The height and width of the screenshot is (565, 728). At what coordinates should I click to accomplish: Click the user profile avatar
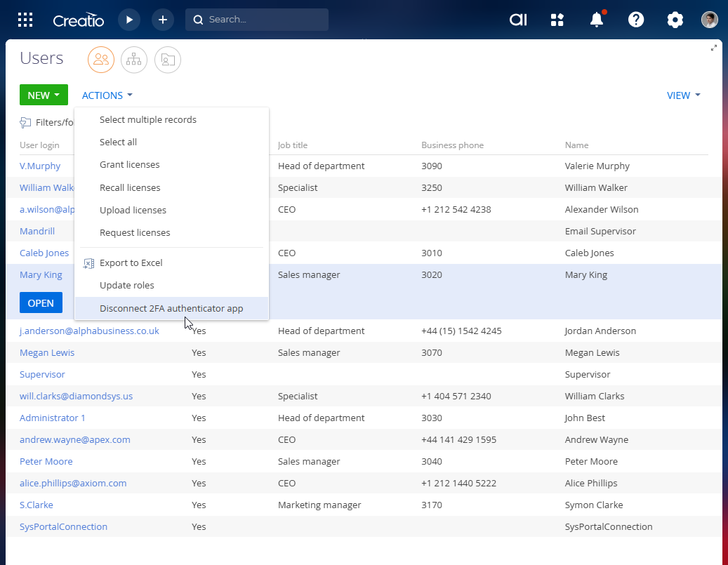[710, 20]
